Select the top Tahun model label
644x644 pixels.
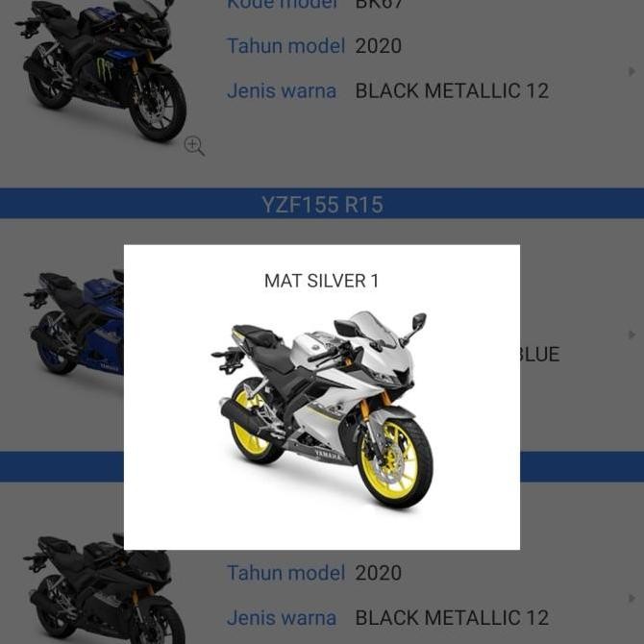(x=285, y=45)
